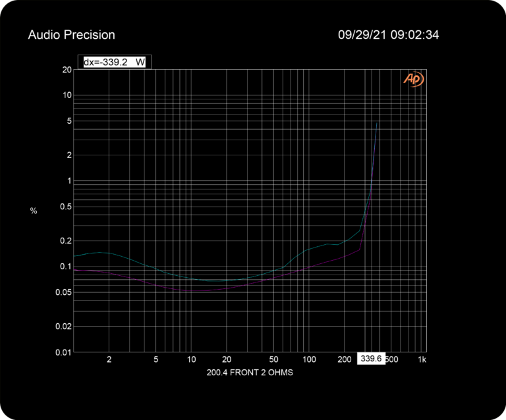Click the steep rising curve peak near 5%

pos(377,124)
